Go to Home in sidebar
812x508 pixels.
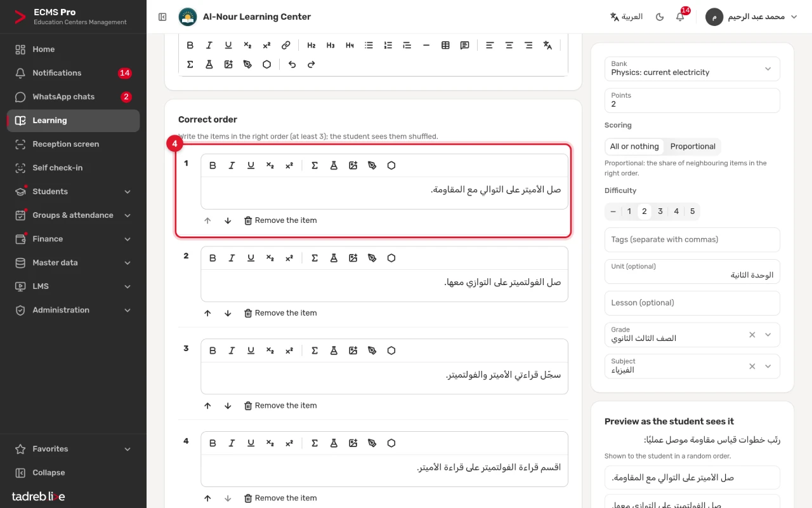coord(73,49)
